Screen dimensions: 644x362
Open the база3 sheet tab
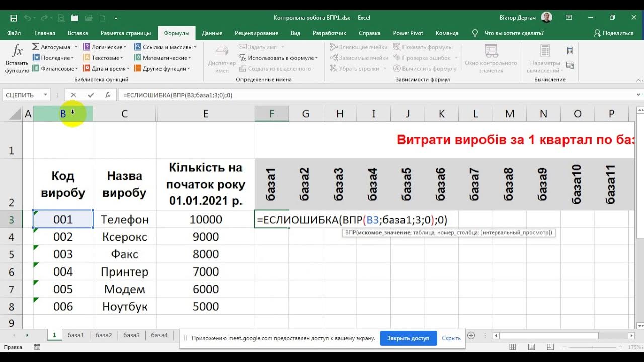click(x=131, y=335)
